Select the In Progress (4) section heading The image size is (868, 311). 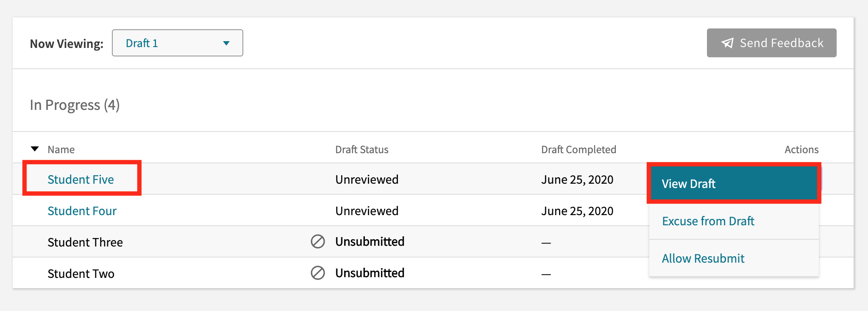[75, 105]
